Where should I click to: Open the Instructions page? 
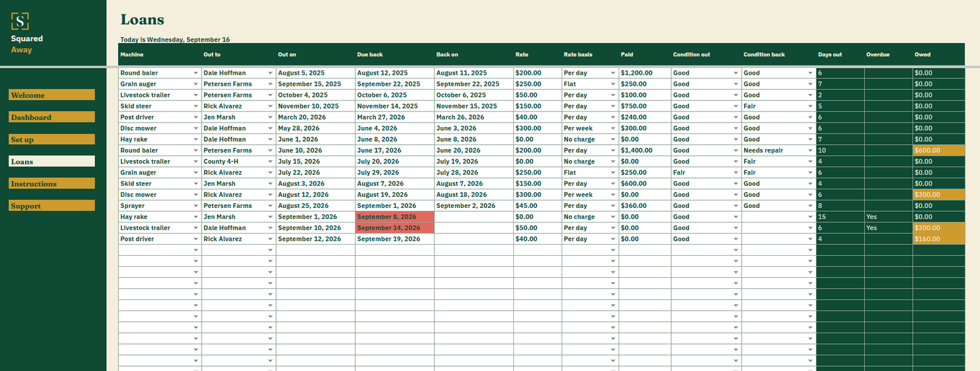pyautogui.click(x=51, y=183)
